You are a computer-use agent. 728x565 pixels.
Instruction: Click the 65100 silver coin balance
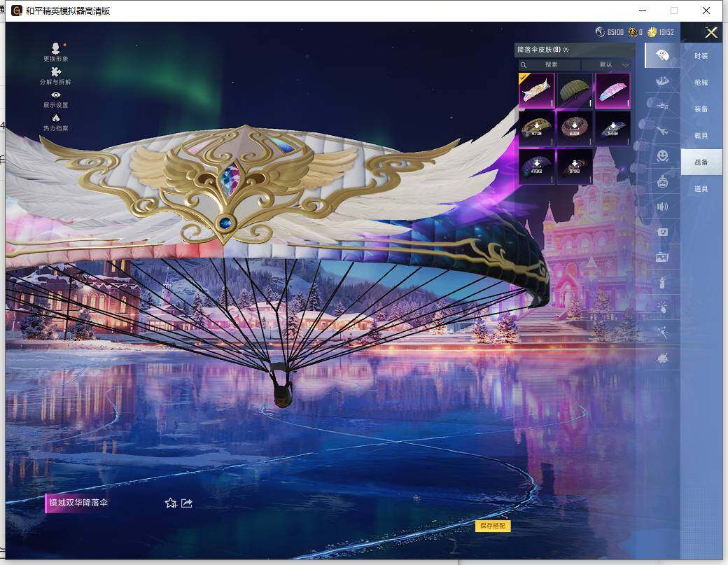(x=610, y=32)
